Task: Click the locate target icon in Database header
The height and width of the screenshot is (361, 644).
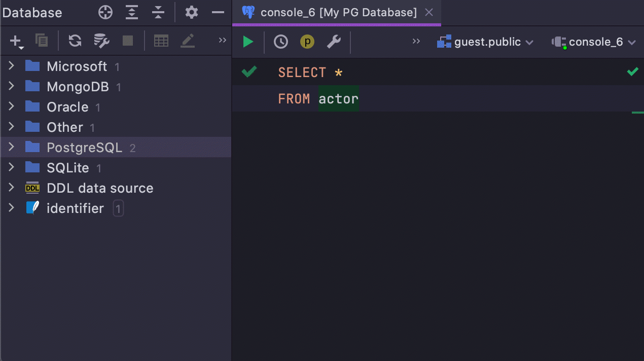Action: (x=105, y=12)
